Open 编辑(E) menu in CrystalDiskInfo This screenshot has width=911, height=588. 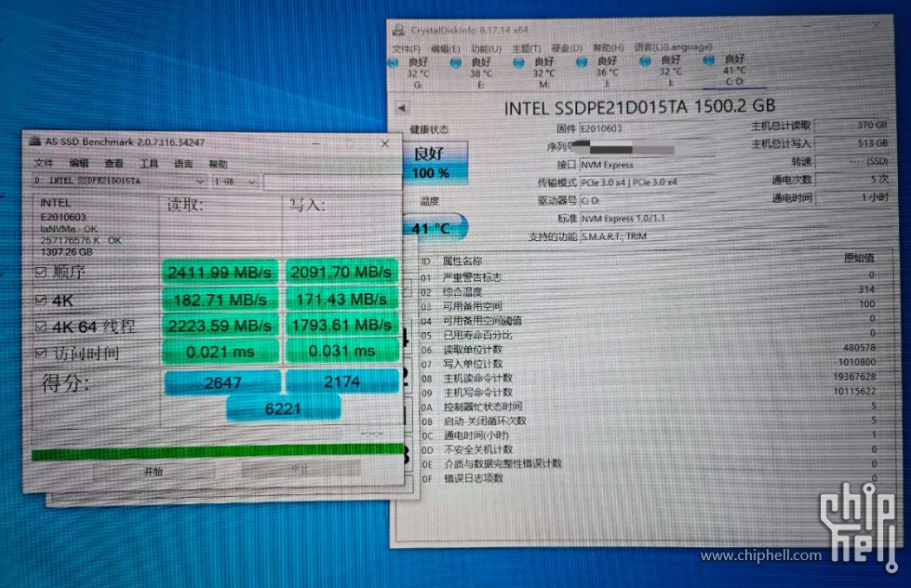click(446, 48)
